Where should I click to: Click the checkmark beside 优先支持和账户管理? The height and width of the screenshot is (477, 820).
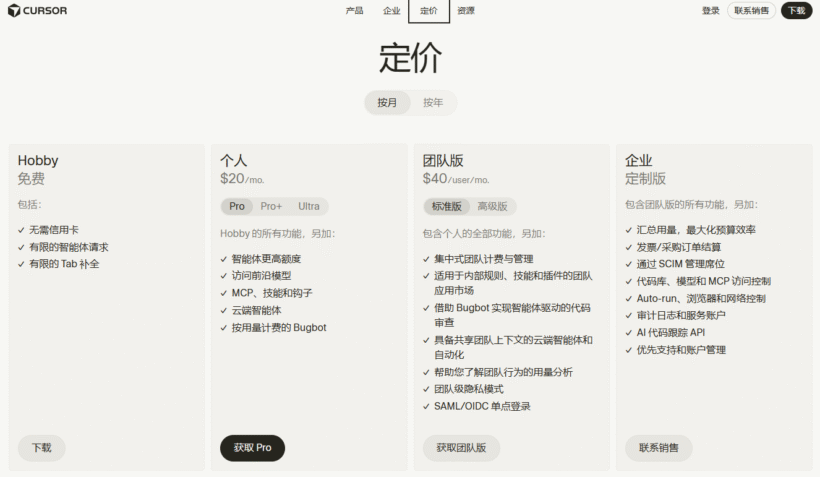629,350
